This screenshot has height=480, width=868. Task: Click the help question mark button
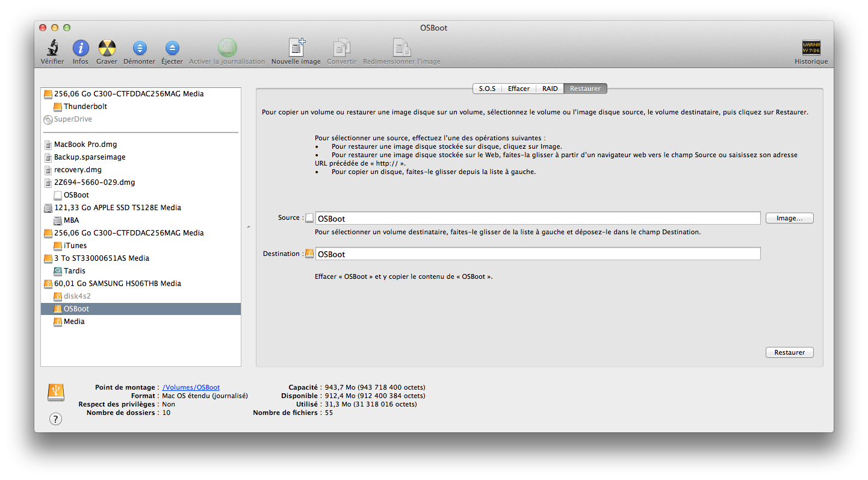click(x=55, y=419)
